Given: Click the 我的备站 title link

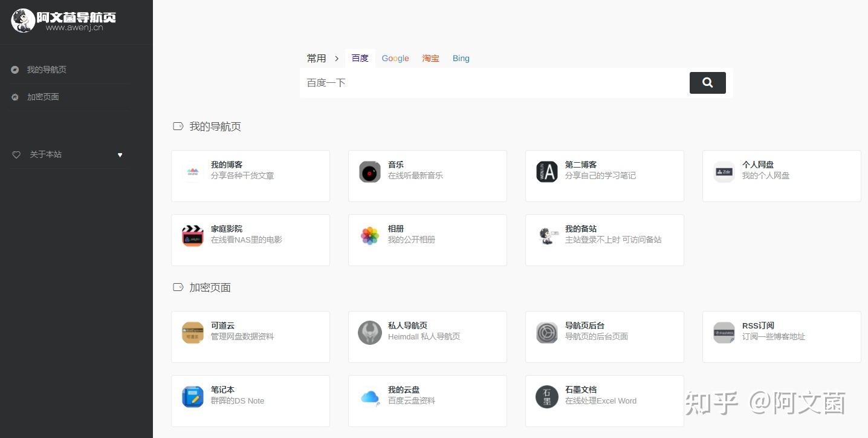Looking at the screenshot, I should tap(581, 229).
